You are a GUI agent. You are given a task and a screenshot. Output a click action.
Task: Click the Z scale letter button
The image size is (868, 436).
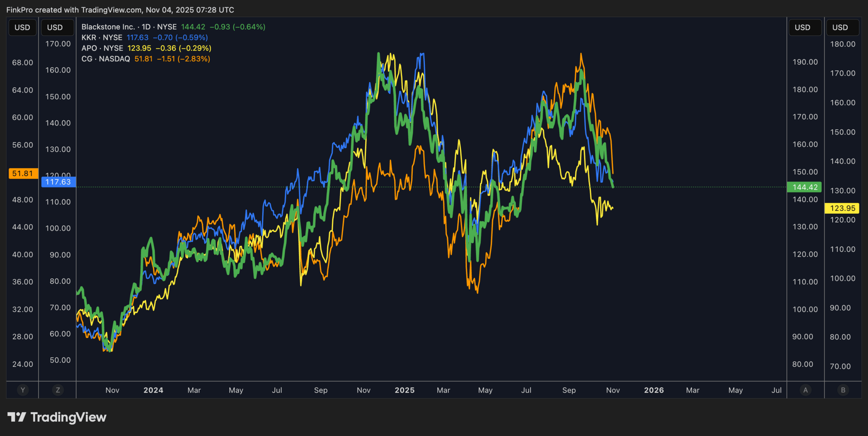57,390
